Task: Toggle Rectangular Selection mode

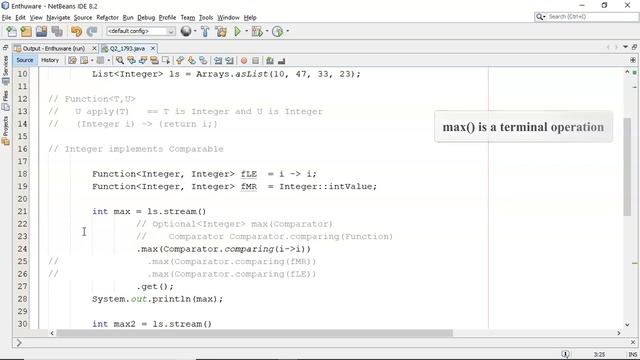Action: coord(166,60)
